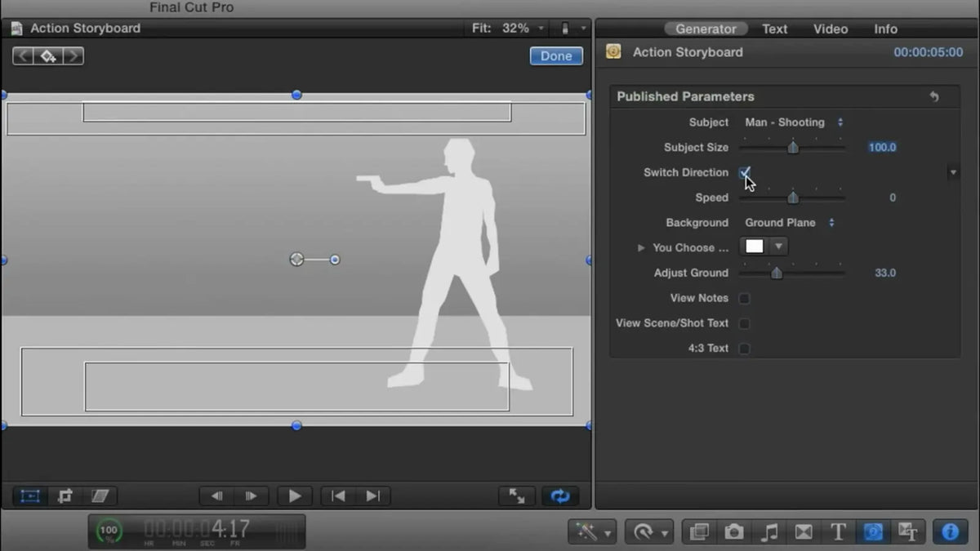Click the Published Parameters heading
Viewport: 980px width, 551px height.
(685, 96)
